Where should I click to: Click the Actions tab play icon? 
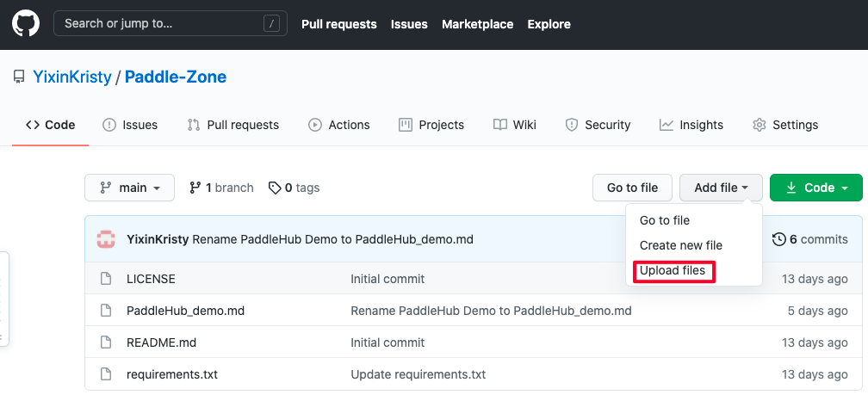coord(315,125)
